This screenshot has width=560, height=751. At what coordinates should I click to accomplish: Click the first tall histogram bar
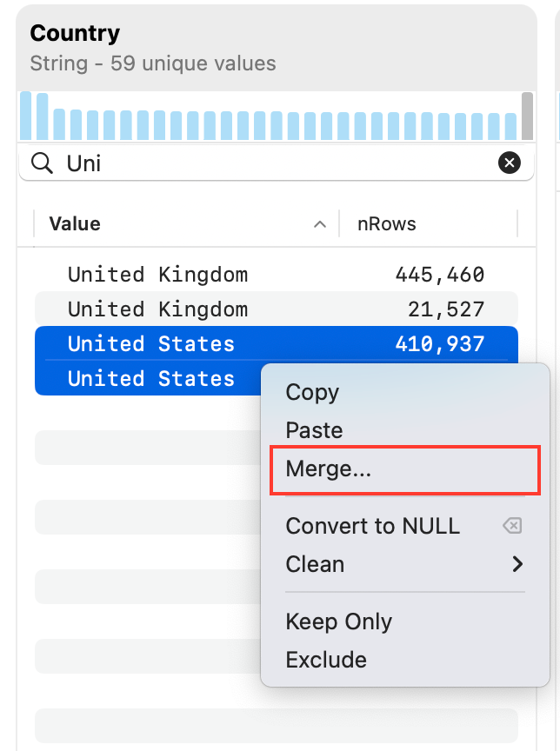click(x=26, y=116)
